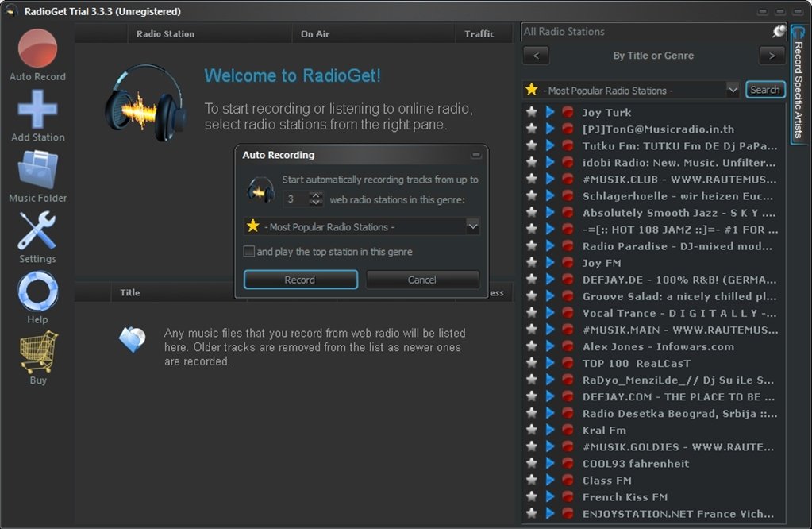Screen dimensions: 812x529
Task: Select Tutku Fm station row
Action: (653, 145)
